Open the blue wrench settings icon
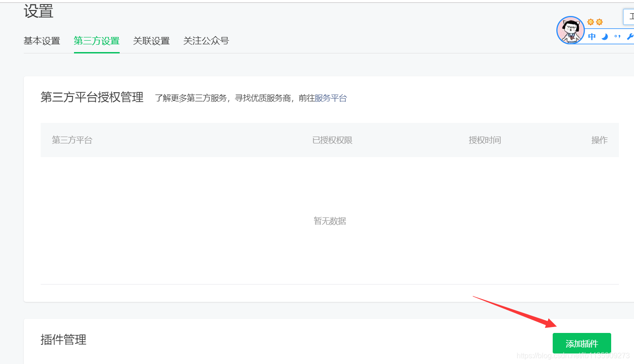The height and width of the screenshot is (364, 634). [x=631, y=37]
